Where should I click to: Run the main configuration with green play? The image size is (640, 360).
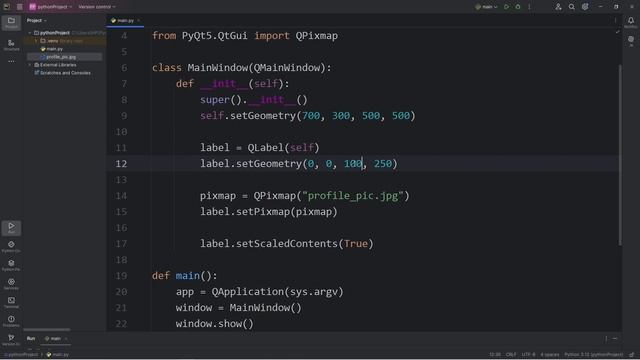pos(507,7)
